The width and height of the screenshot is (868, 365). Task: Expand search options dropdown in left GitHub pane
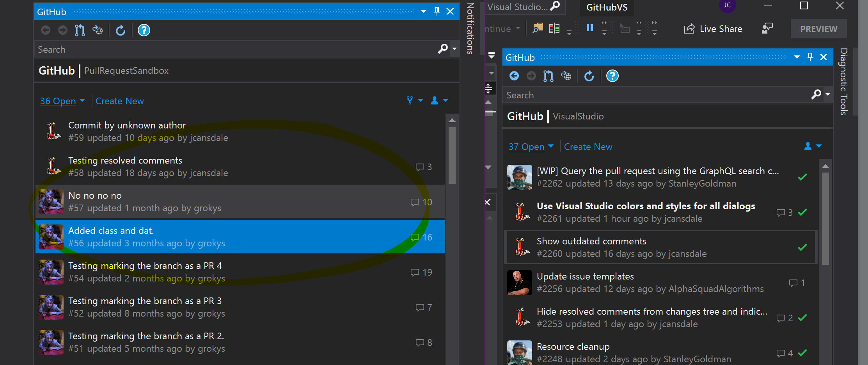pyautogui.click(x=454, y=49)
